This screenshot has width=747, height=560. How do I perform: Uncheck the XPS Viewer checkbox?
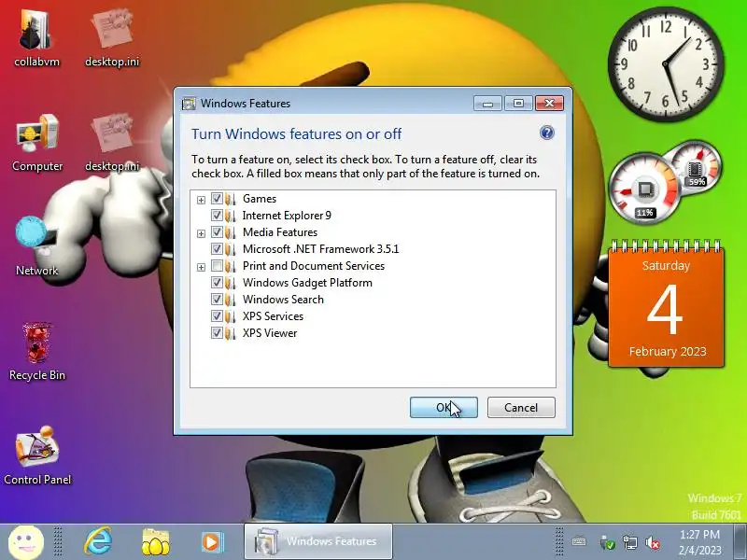click(x=217, y=333)
